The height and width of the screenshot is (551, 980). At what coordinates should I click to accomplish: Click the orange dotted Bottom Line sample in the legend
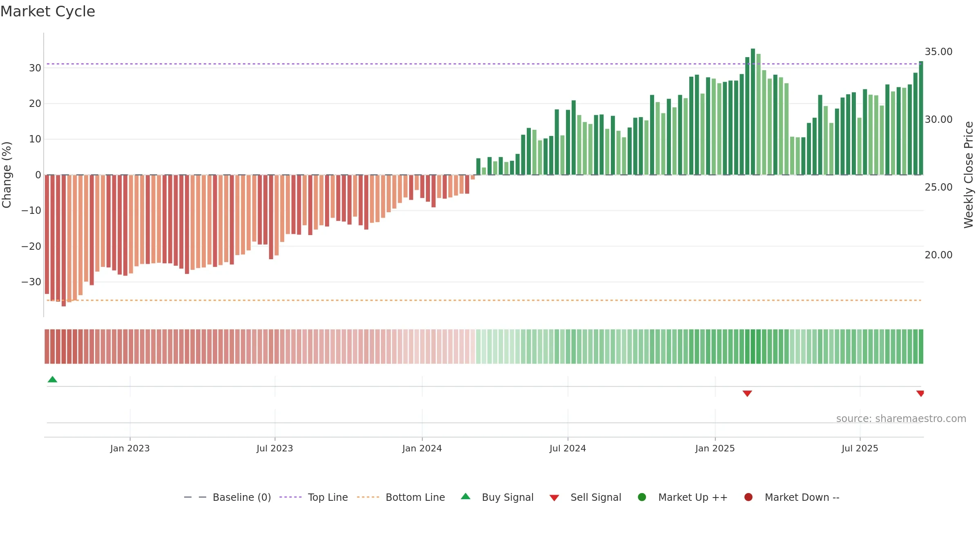[x=368, y=497]
